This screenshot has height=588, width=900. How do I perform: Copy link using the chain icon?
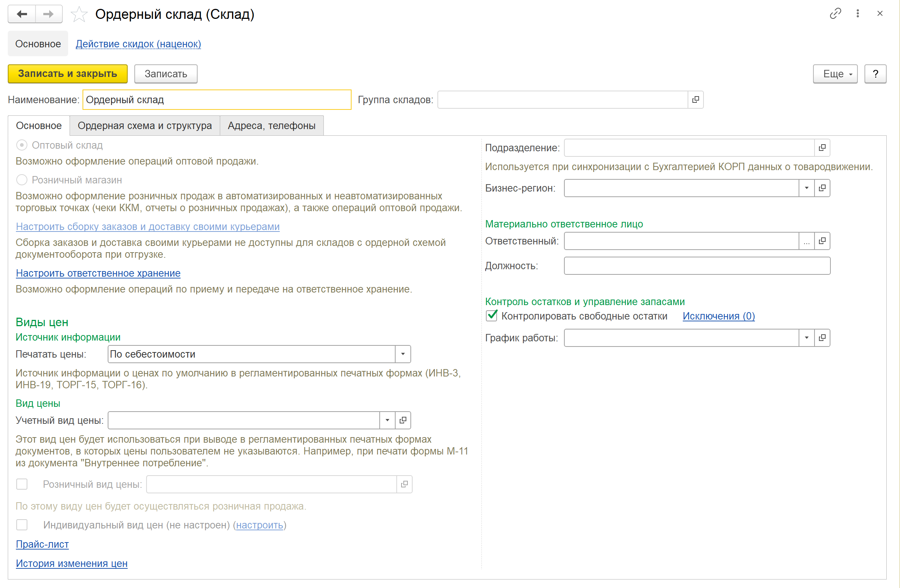click(x=835, y=14)
